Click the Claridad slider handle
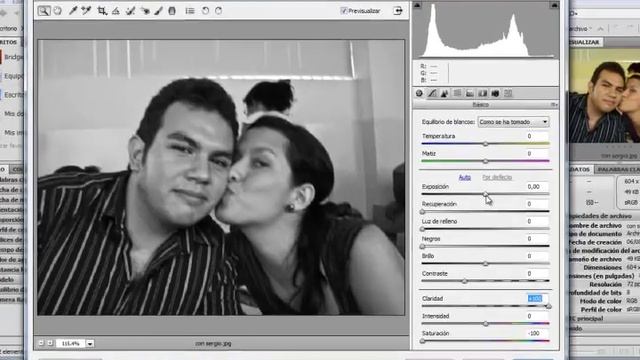Screen dimensions: 640x360 pos(549,306)
